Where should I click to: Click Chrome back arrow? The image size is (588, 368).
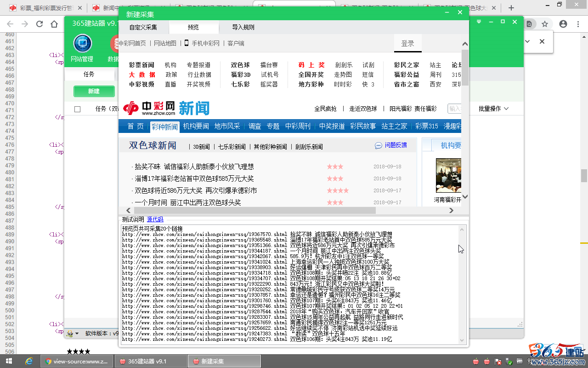(10, 24)
